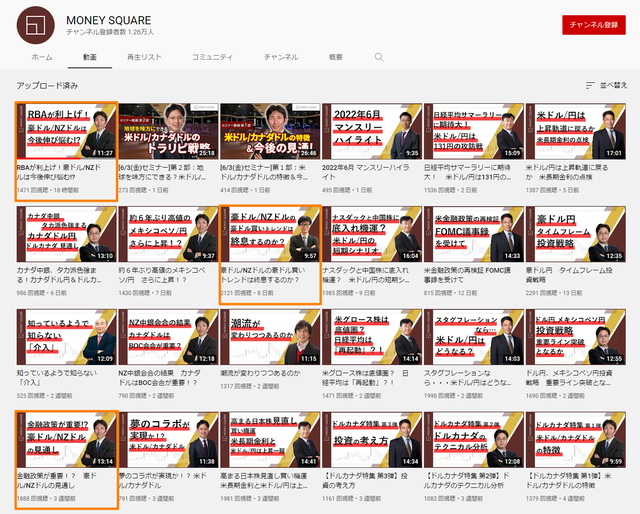Open 高まる日本株見直し thumbnail
The height and width of the screenshot is (514, 640).
(270, 440)
